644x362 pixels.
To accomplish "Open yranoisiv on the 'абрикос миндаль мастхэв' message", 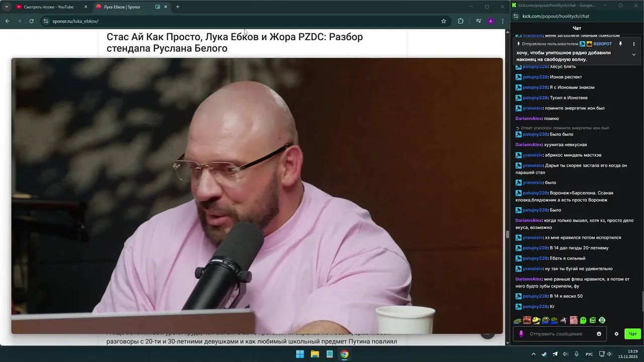I will coord(533,155).
